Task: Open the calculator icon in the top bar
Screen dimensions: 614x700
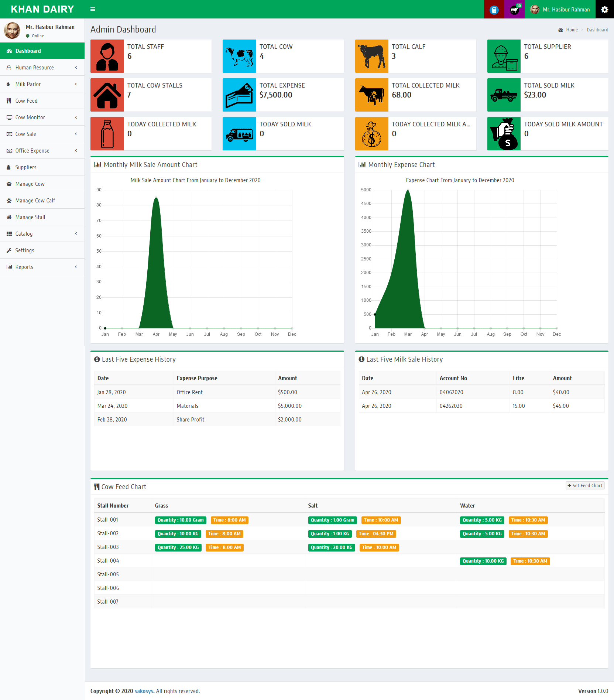Action: click(x=494, y=9)
